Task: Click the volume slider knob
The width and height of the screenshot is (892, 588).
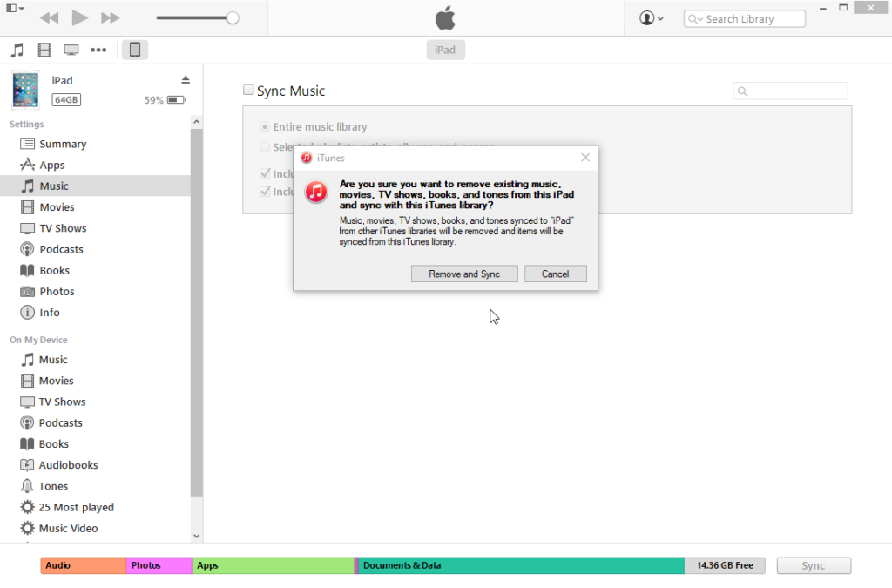Action: click(233, 17)
